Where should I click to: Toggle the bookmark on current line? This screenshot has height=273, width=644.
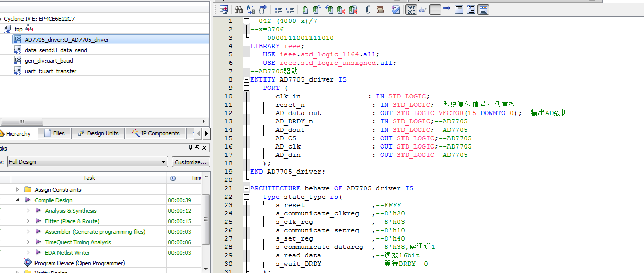point(305,9)
